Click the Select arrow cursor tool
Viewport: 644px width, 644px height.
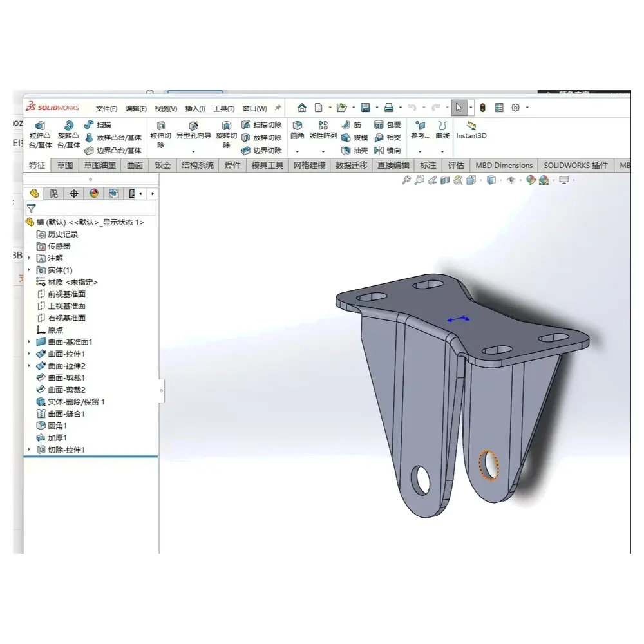tap(459, 108)
